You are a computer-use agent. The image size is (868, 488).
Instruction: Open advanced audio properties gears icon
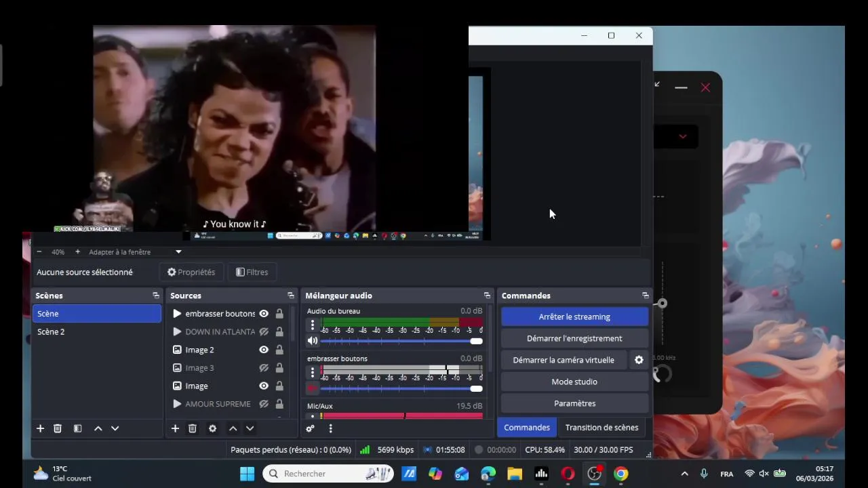[x=310, y=428]
